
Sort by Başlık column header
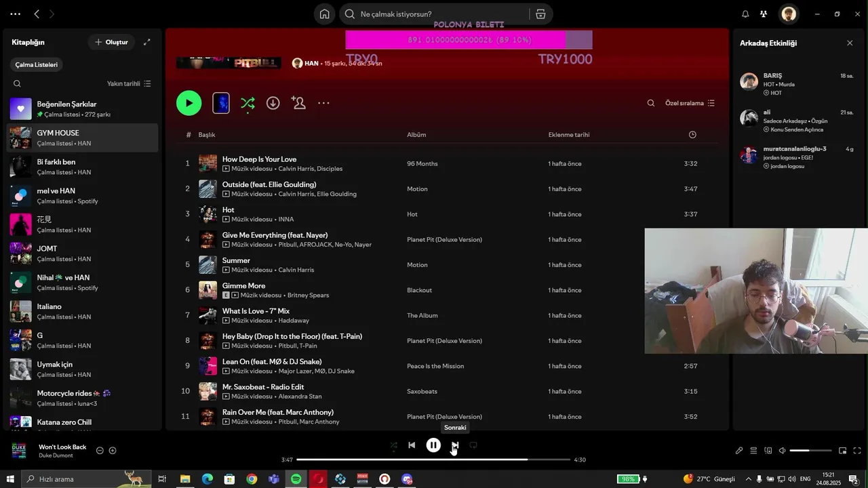[x=207, y=135]
